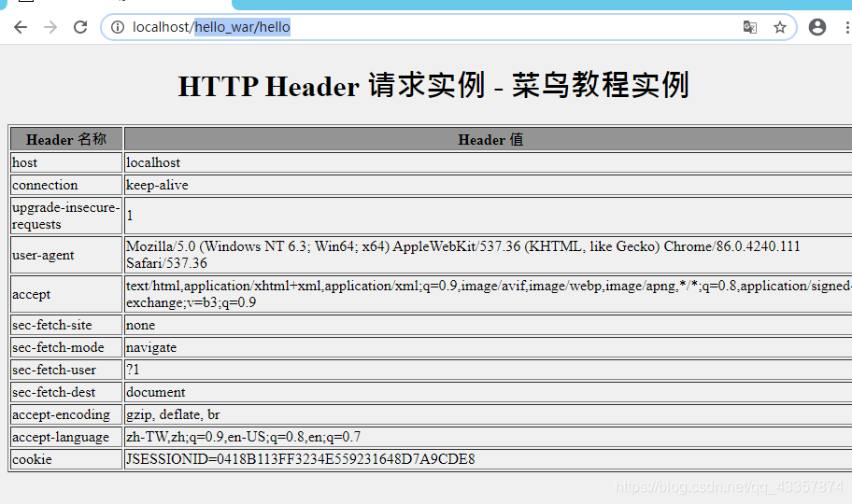852x504 pixels.
Task: Select the 'host' header name cell
Action: point(66,162)
